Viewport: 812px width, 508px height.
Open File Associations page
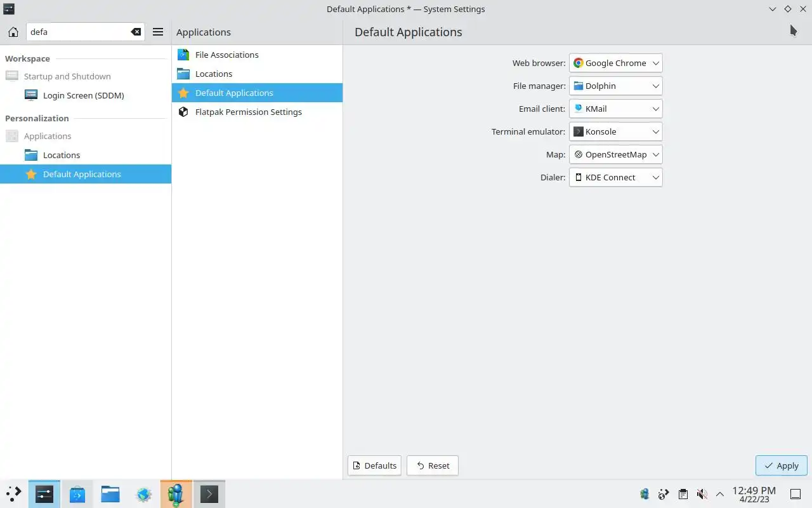(257, 55)
